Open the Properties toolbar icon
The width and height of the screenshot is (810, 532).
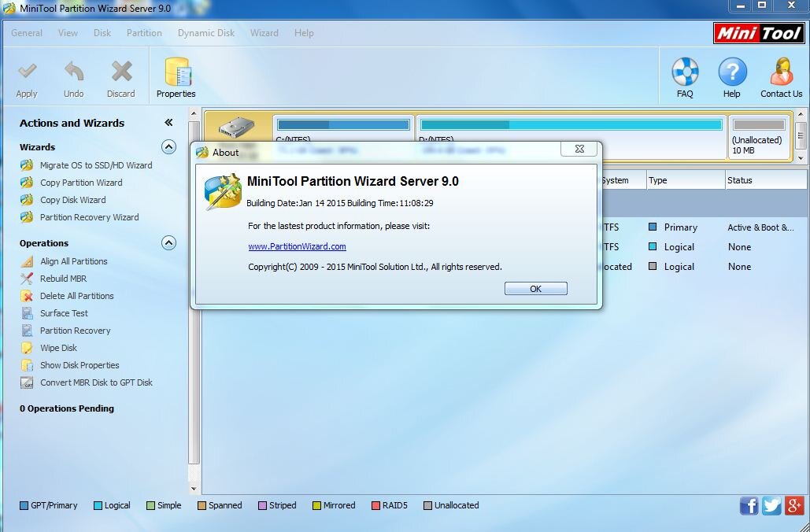tap(176, 72)
